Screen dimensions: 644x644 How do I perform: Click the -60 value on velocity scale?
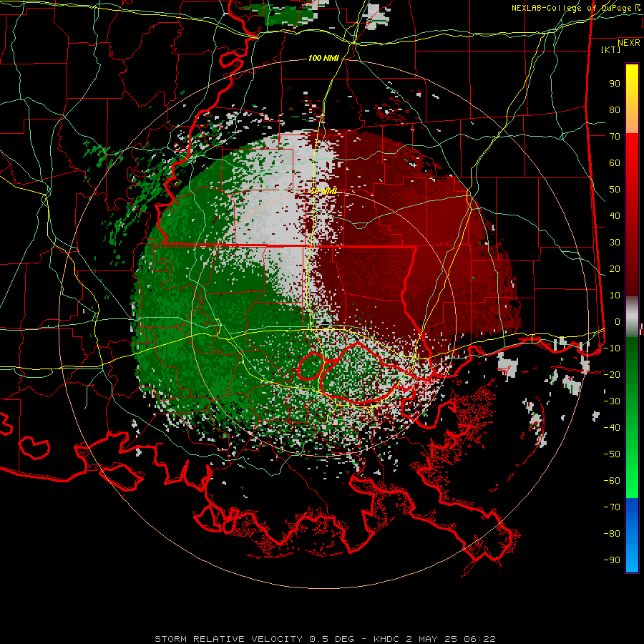click(x=612, y=481)
